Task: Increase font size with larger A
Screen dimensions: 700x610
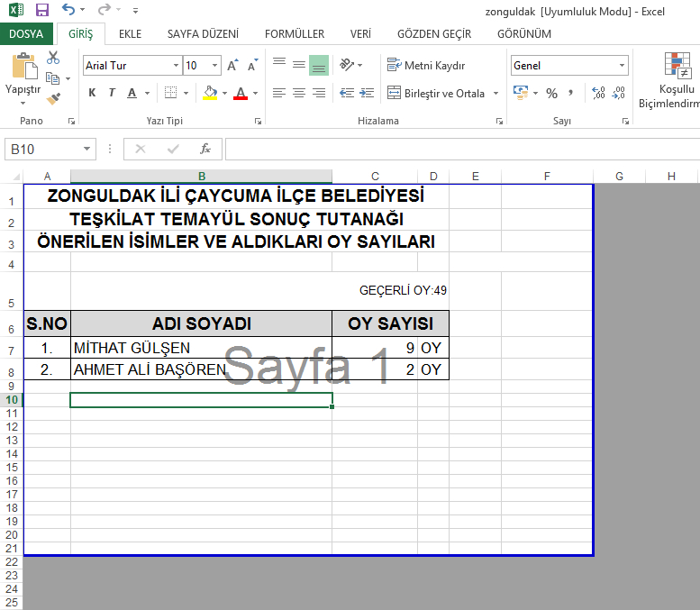Action: pyautogui.click(x=232, y=65)
